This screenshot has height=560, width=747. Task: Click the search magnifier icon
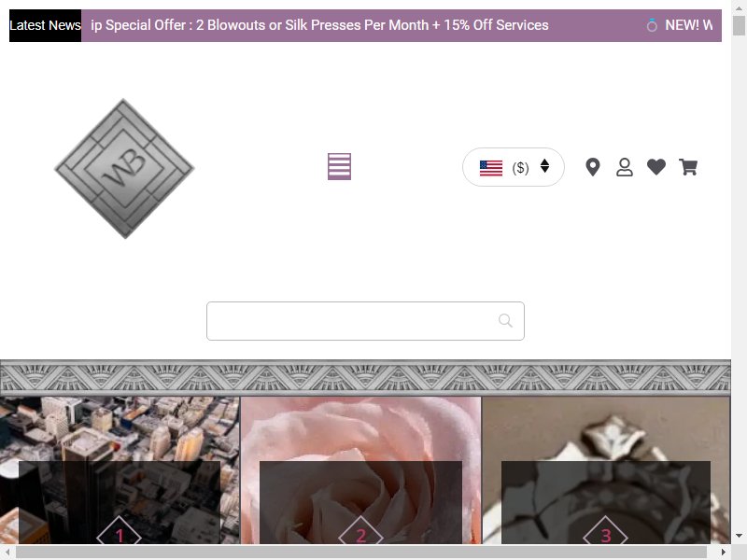[505, 320]
